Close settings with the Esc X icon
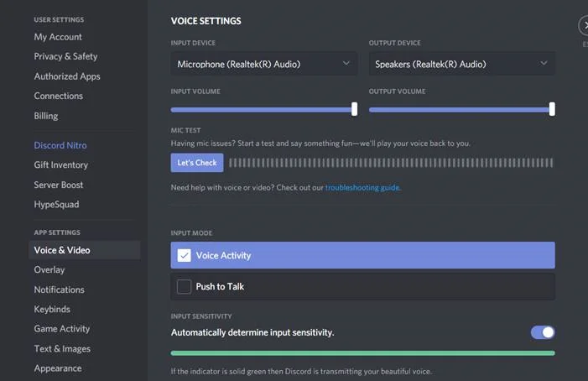 pos(584,26)
